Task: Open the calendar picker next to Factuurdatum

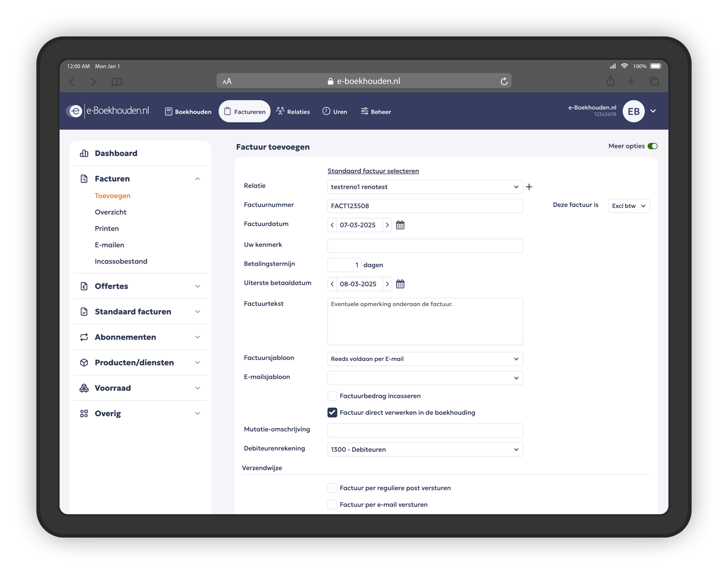Action: click(400, 225)
